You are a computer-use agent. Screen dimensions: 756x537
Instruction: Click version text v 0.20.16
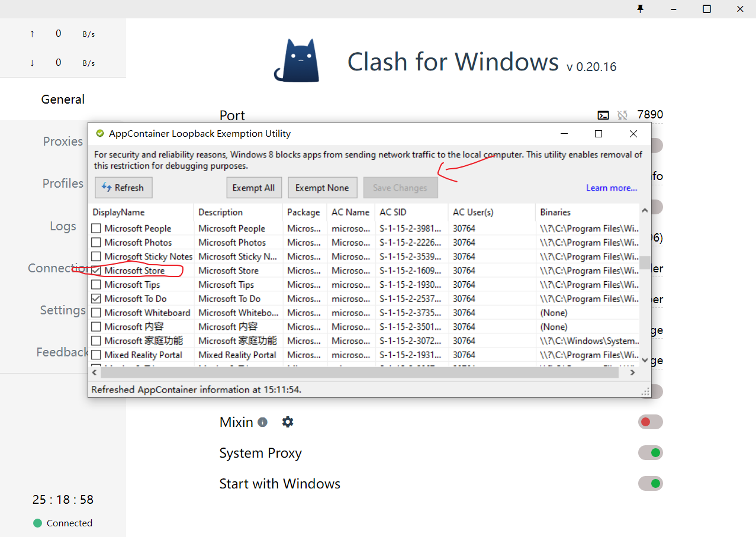(591, 66)
